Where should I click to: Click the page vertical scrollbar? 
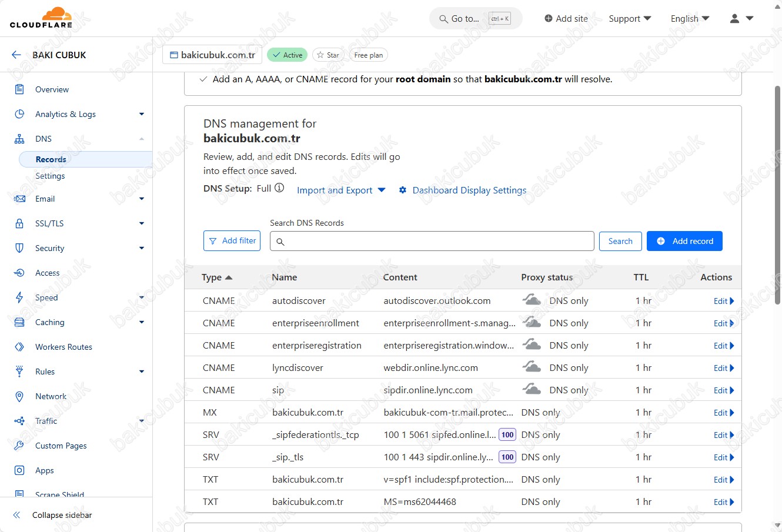tap(777, 194)
